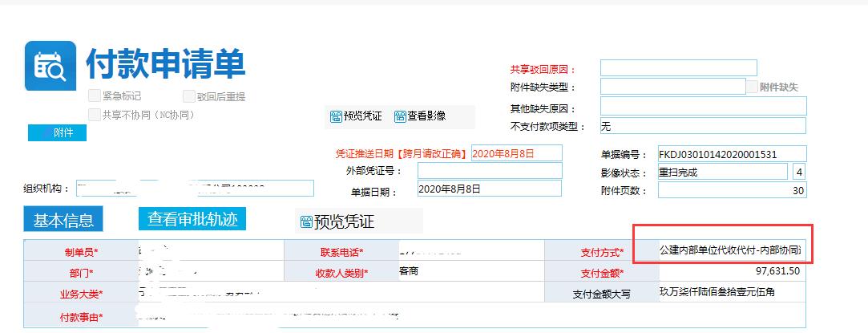
Task: Toggle the 紧急标记 checkbox
Action: point(95,95)
